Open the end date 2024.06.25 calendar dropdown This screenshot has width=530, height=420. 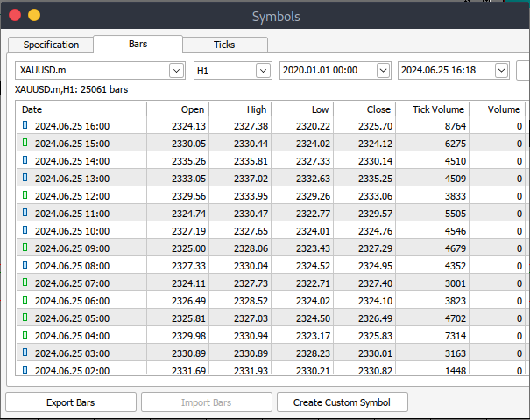(502, 71)
